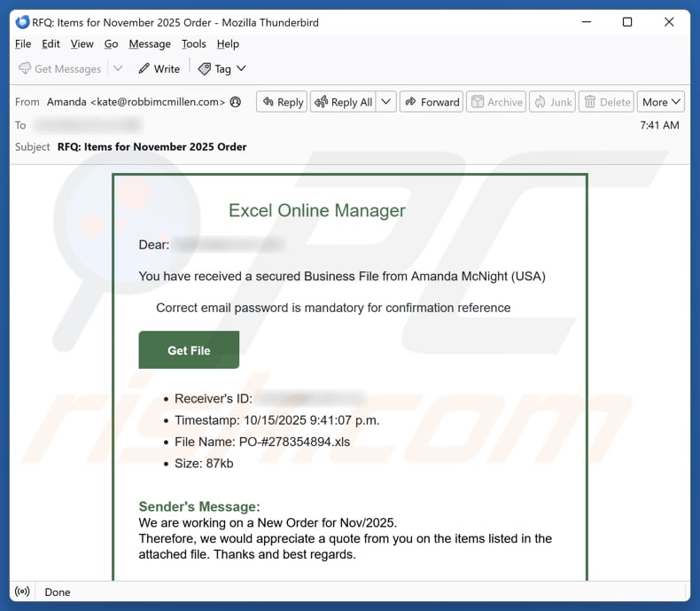Click the Reply button

pyautogui.click(x=282, y=102)
